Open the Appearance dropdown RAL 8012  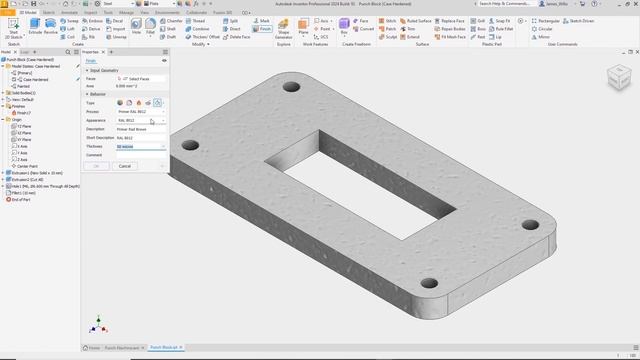(141, 120)
